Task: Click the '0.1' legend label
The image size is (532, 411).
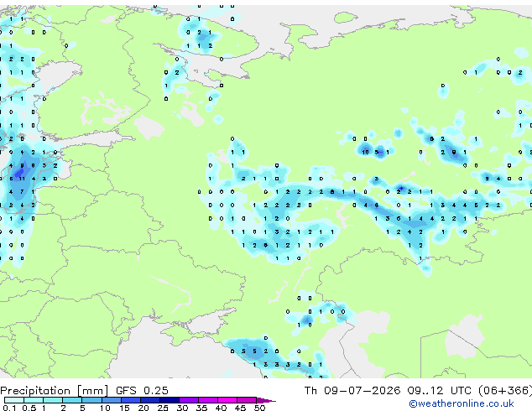Action: pos(10,408)
